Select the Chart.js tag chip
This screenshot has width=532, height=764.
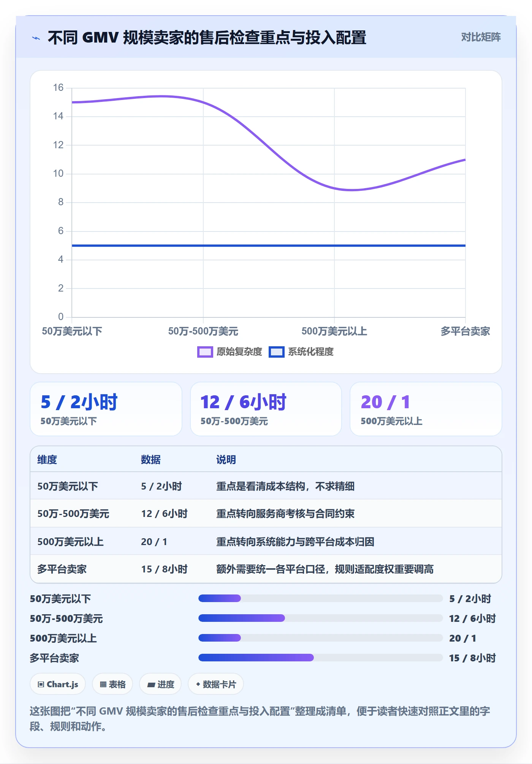pyautogui.click(x=58, y=684)
